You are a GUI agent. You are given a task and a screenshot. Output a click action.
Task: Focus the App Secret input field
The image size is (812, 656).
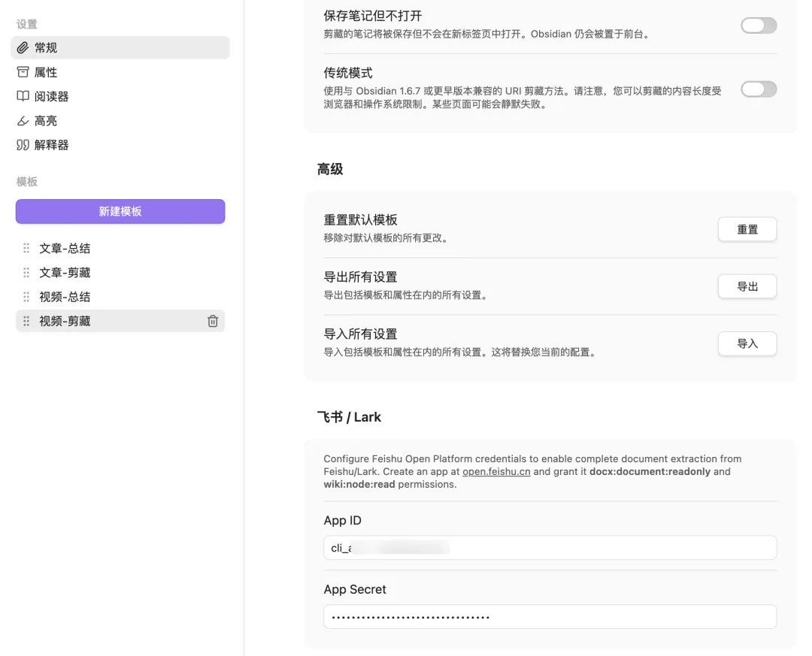(549, 617)
